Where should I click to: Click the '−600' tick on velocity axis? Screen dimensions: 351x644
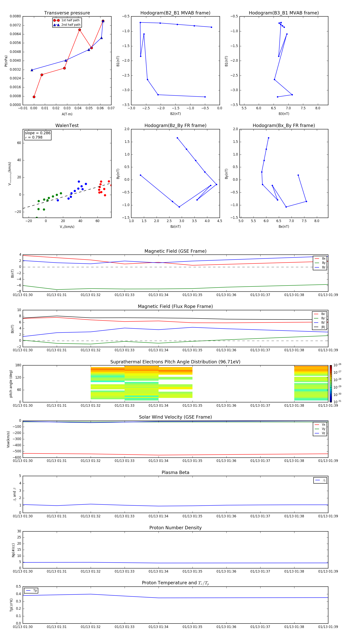tap(17, 457)
